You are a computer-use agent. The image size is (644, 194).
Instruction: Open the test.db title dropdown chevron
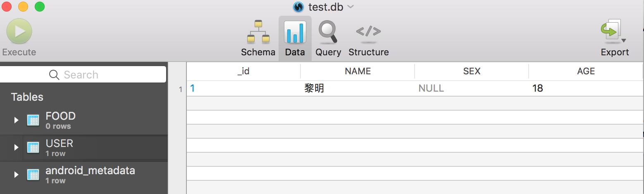pyautogui.click(x=351, y=7)
